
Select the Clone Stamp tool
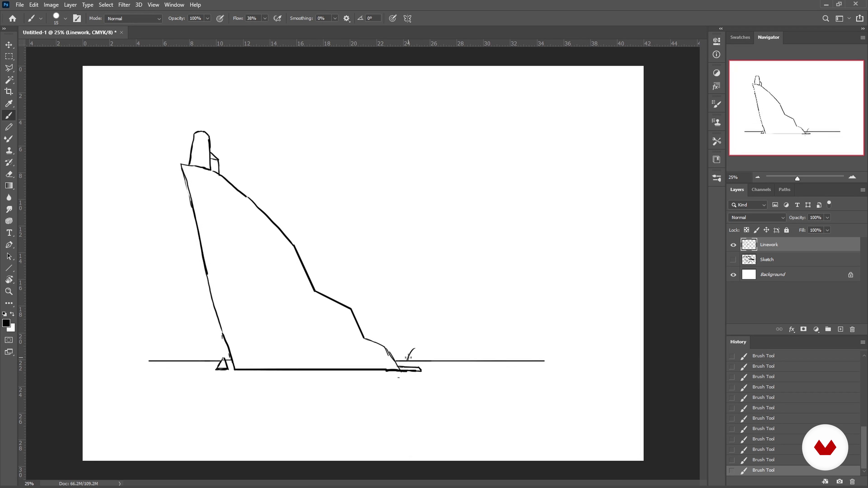coord(9,150)
